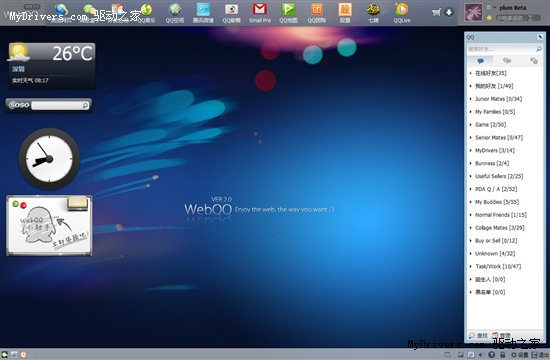Pin the QQ panel using top-right icon
Viewport: 550px width, 360px height.
pyautogui.click(x=540, y=37)
